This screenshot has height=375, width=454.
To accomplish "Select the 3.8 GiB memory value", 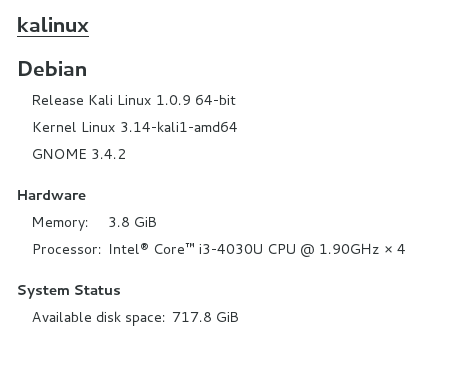I will [133, 222].
